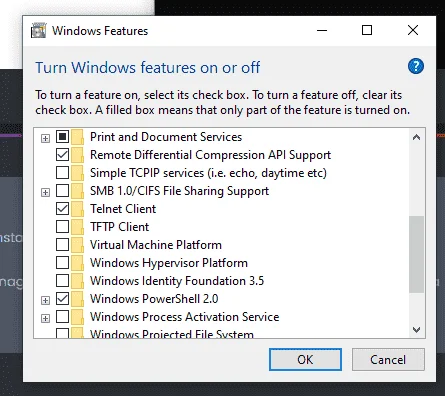
Task: Expand Windows Process Activation Service node
Action: 45,318
